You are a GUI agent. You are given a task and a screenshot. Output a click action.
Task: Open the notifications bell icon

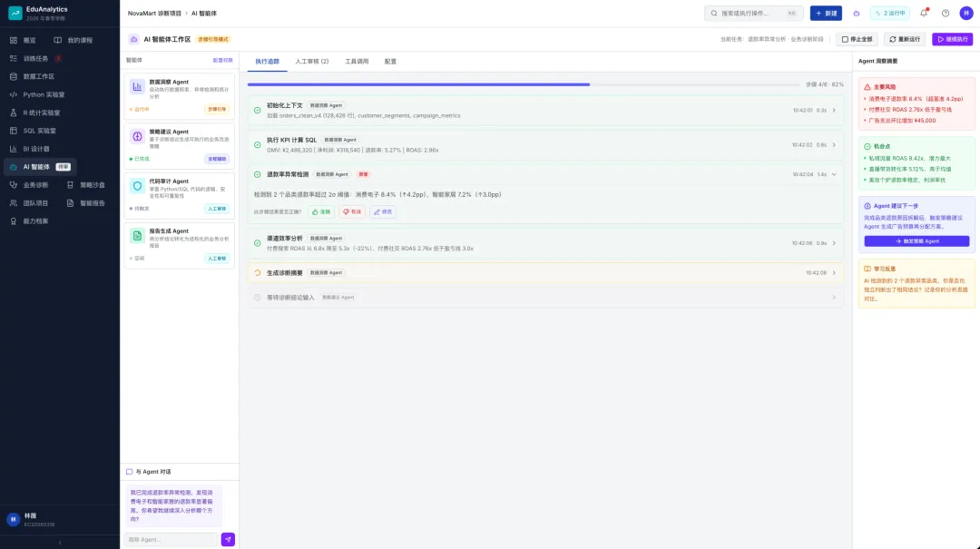tap(924, 13)
